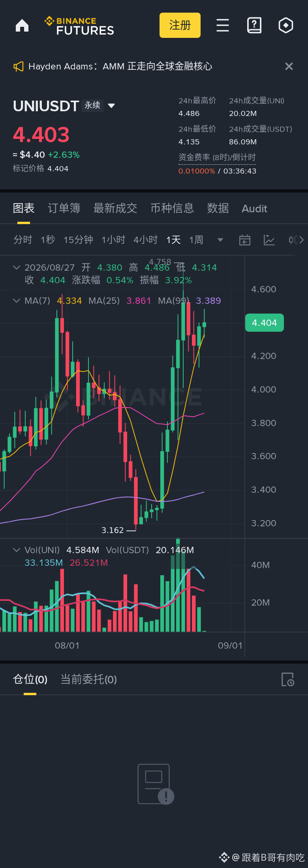This screenshot has height=868, width=308.
Task: Switch to the 仓位(0) positions tab
Action: 30,679
